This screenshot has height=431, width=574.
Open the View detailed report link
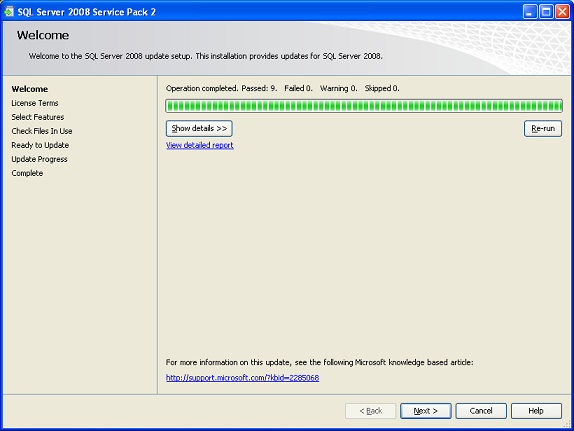200,145
